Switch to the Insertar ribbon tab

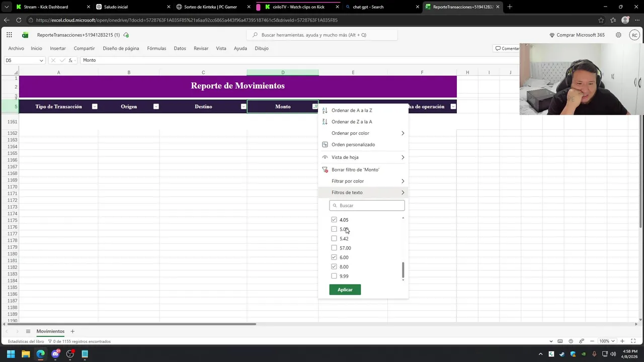(58, 48)
